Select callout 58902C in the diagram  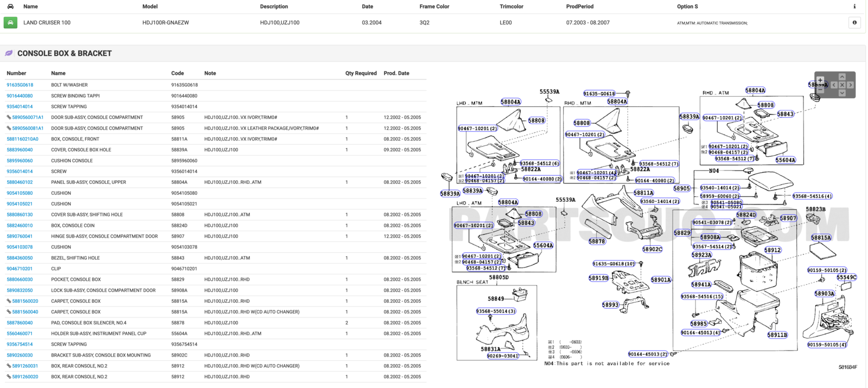pyautogui.click(x=652, y=249)
